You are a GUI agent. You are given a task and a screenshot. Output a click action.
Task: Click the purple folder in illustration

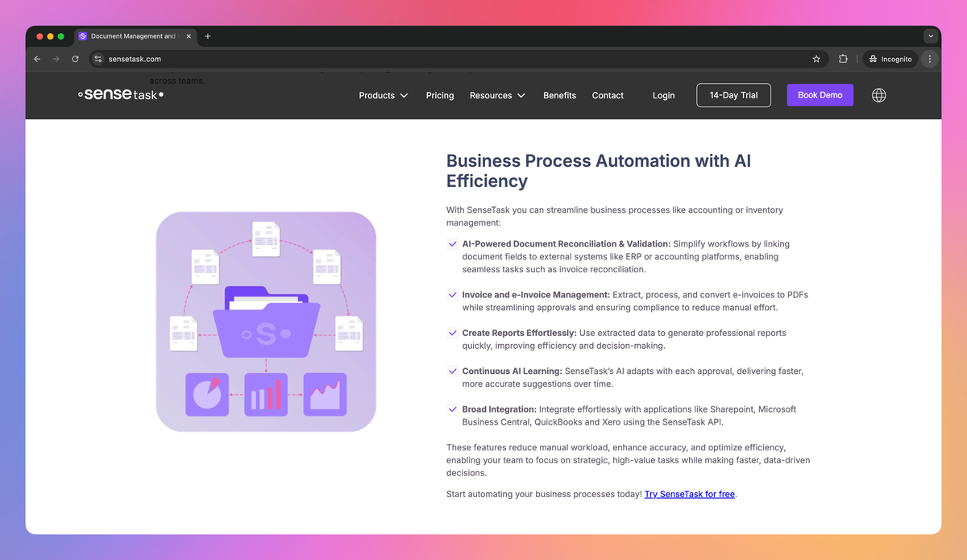pos(266,322)
